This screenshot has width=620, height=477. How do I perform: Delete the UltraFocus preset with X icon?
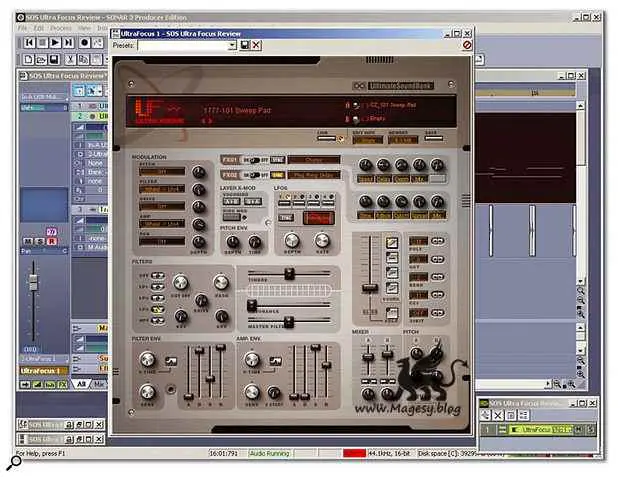click(256, 45)
